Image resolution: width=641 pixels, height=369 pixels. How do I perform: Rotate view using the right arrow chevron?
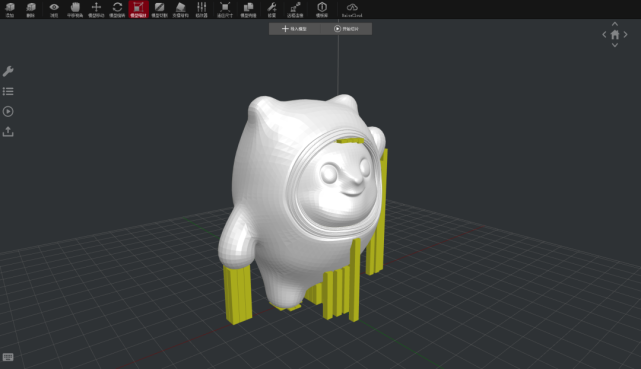tap(625, 35)
